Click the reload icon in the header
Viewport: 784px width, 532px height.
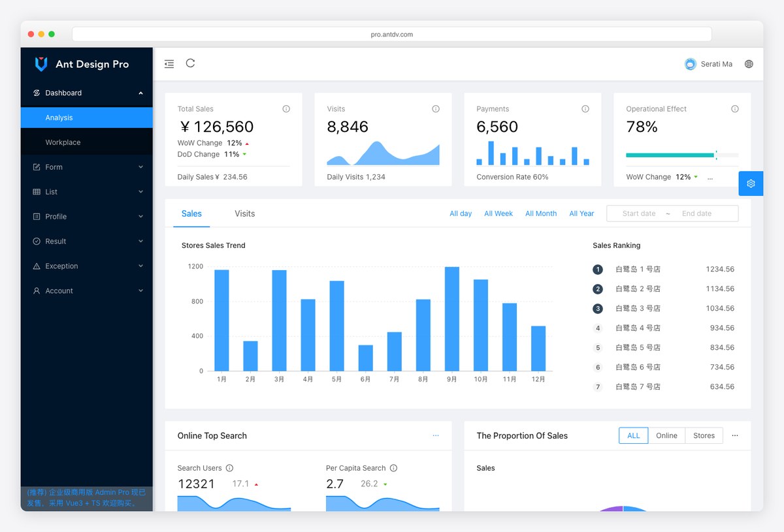[x=190, y=63]
